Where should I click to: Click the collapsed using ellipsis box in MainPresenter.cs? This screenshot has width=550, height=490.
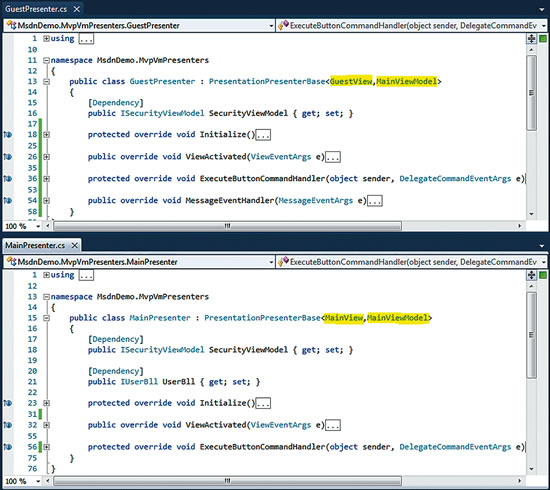86,275
